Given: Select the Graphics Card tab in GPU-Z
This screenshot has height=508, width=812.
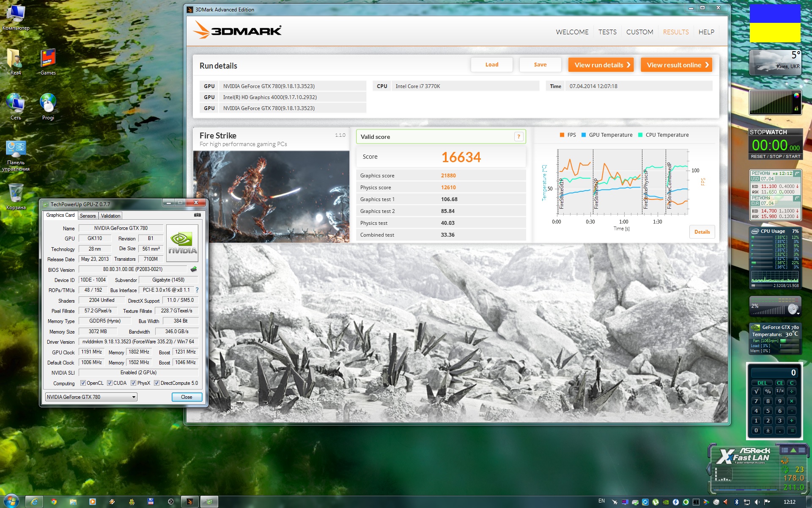Looking at the screenshot, I should pos(60,215).
